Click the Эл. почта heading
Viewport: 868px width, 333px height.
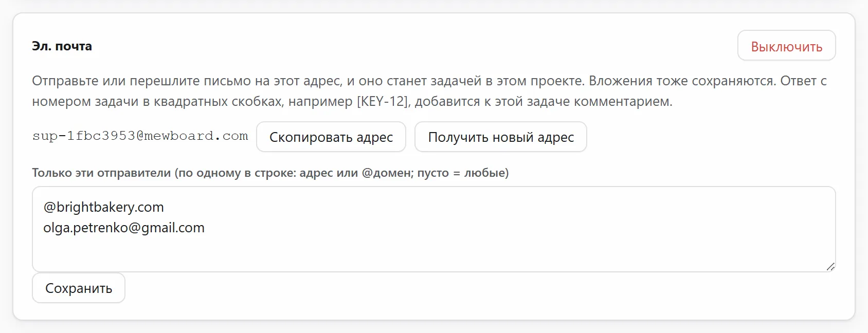(62, 46)
